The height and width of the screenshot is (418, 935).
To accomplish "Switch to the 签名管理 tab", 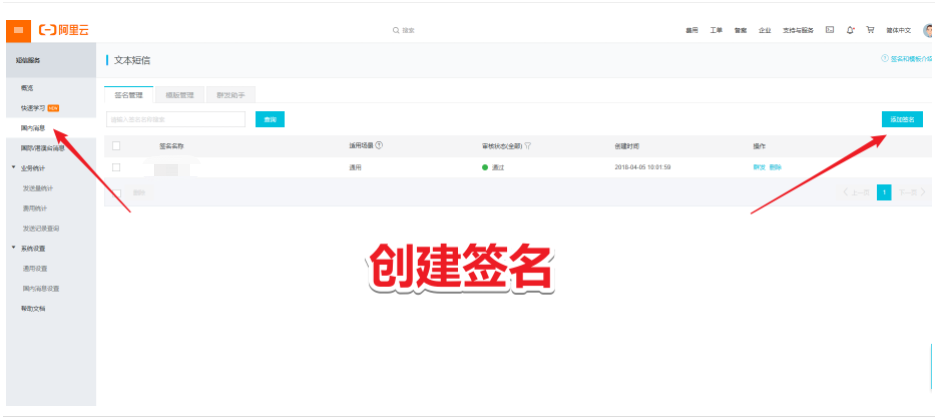I will click(129, 95).
